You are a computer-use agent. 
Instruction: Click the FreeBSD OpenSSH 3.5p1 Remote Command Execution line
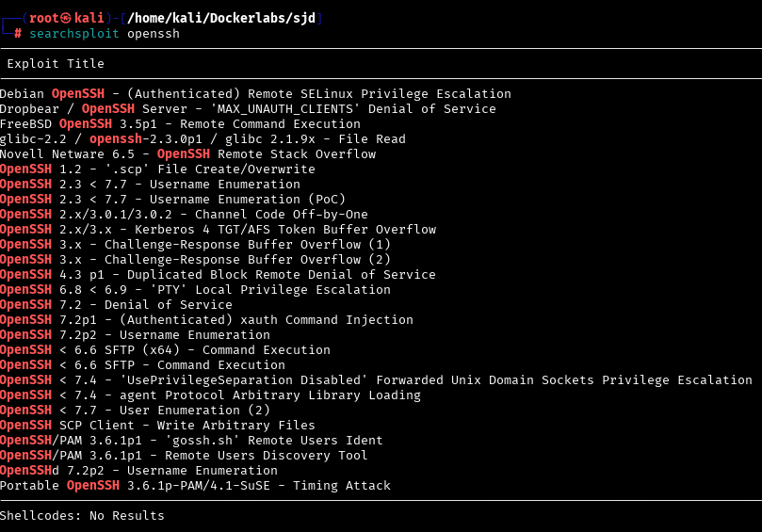pos(180,124)
